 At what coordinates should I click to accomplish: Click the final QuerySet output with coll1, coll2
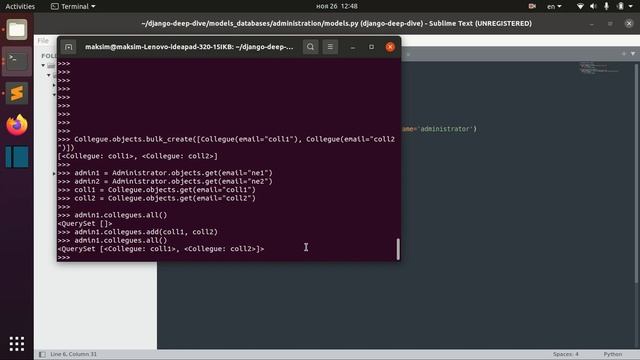coord(161,249)
